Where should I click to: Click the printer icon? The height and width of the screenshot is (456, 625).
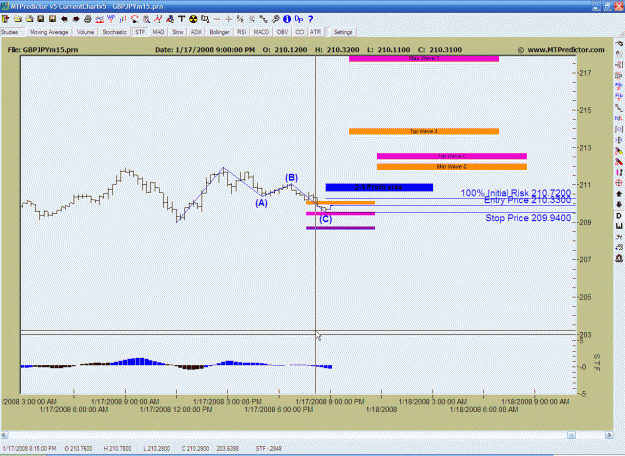[x=88, y=19]
